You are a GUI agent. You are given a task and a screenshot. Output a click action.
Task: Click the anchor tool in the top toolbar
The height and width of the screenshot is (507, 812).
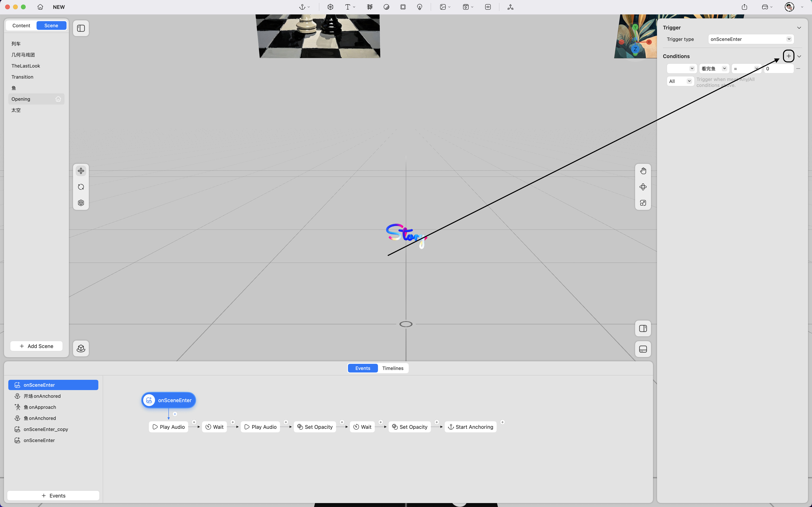tap(302, 7)
